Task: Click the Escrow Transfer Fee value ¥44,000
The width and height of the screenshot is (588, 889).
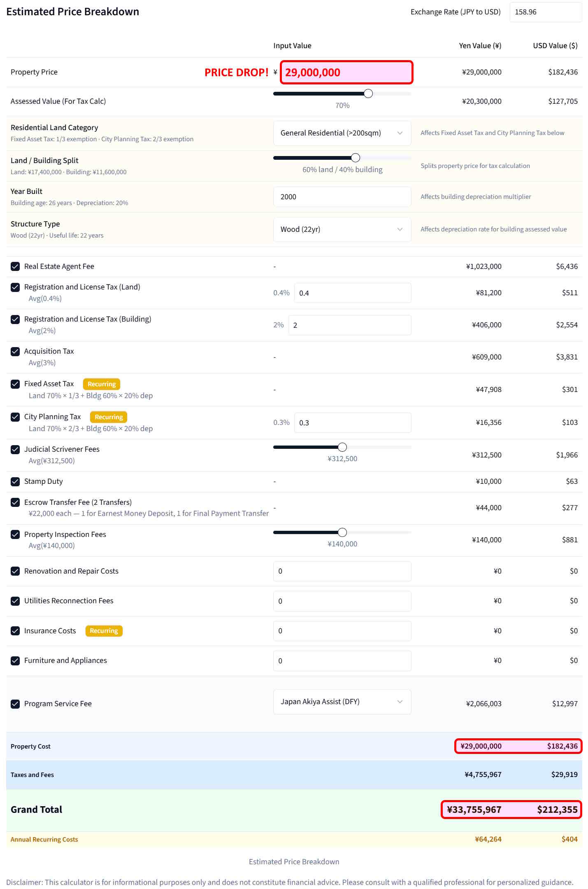Action: coord(488,508)
